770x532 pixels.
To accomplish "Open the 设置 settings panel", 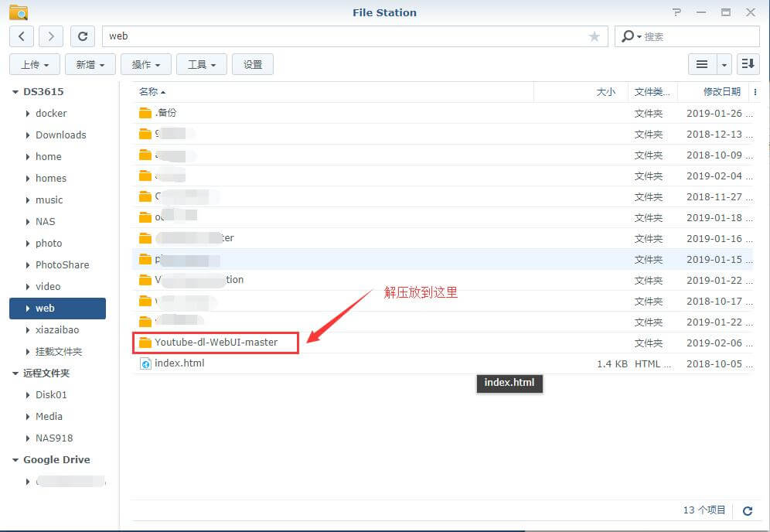I will point(252,64).
